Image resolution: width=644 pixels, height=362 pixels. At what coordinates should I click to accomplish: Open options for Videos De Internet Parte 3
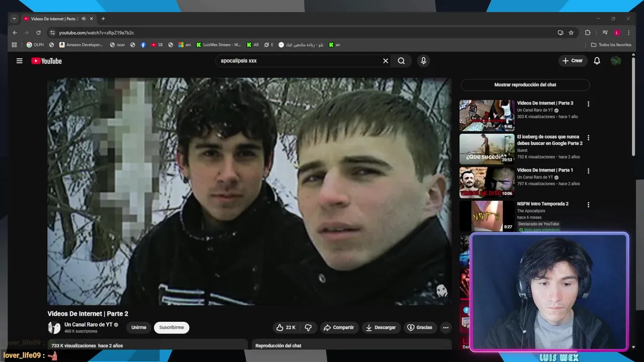click(x=588, y=104)
